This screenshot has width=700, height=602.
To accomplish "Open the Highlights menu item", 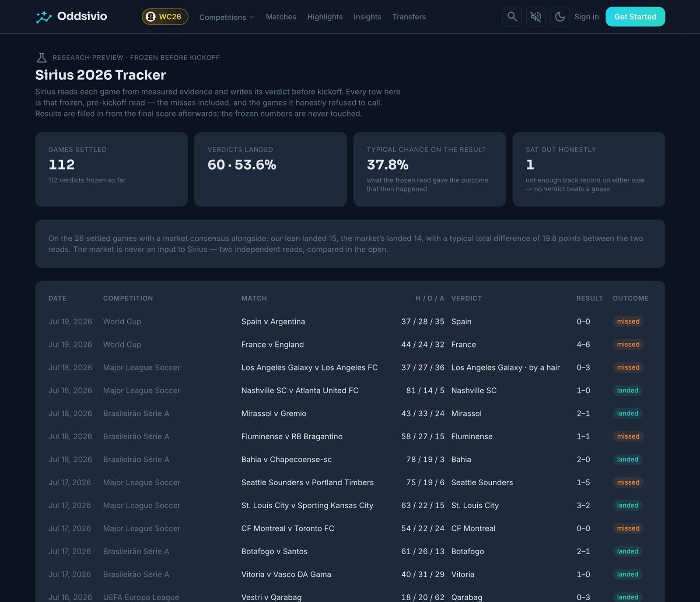I will [325, 17].
